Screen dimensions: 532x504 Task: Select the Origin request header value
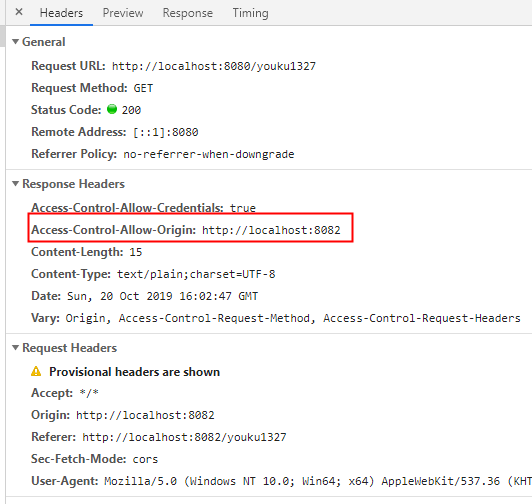click(145, 415)
